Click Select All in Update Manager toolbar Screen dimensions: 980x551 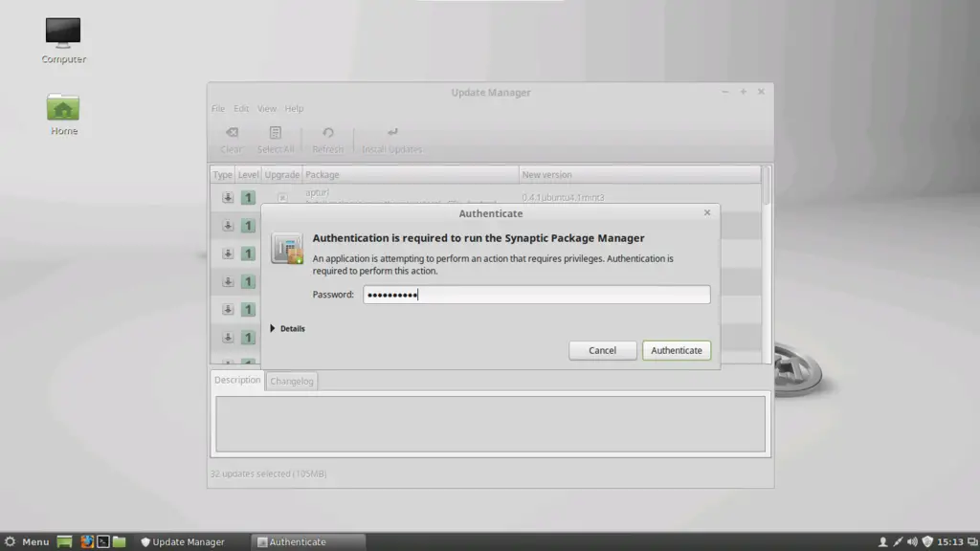275,140
